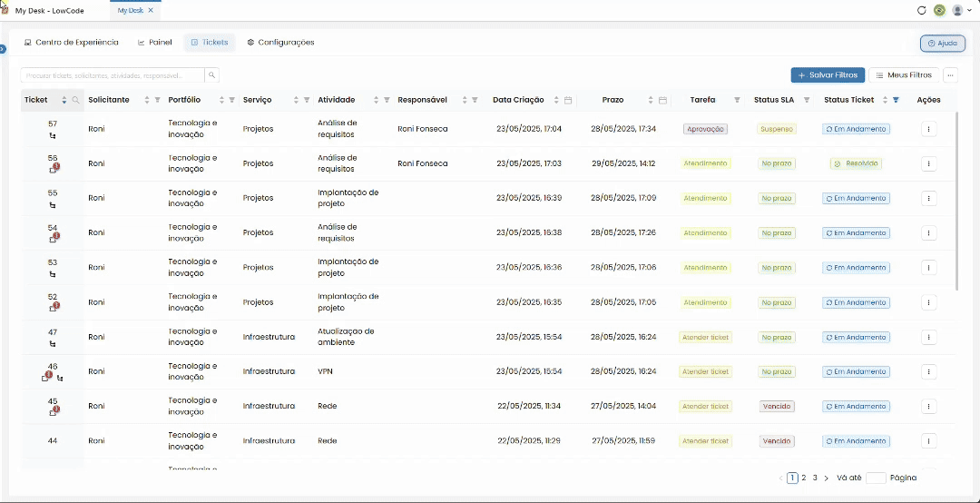The height and width of the screenshot is (503, 980).
Task: Click the Resolvido status on ticket 56
Action: pos(857,163)
